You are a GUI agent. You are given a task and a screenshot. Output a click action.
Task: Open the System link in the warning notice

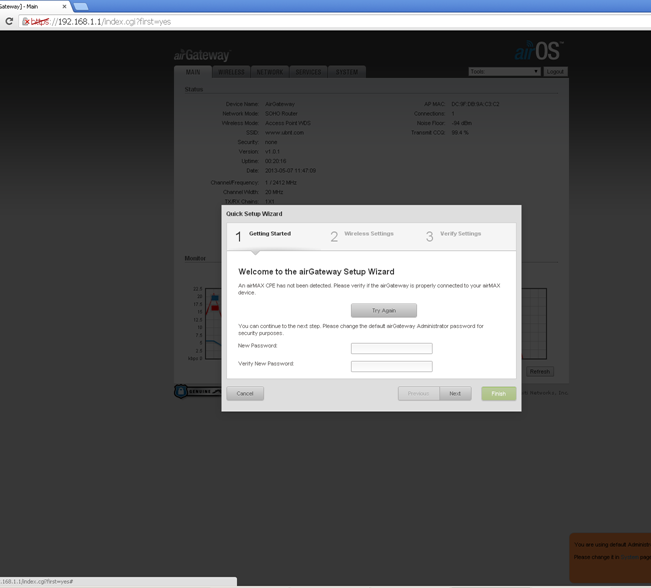click(x=629, y=557)
